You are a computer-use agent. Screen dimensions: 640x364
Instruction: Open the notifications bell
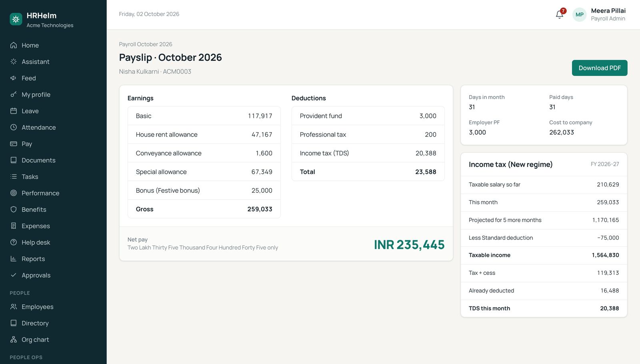(x=560, y=14)
